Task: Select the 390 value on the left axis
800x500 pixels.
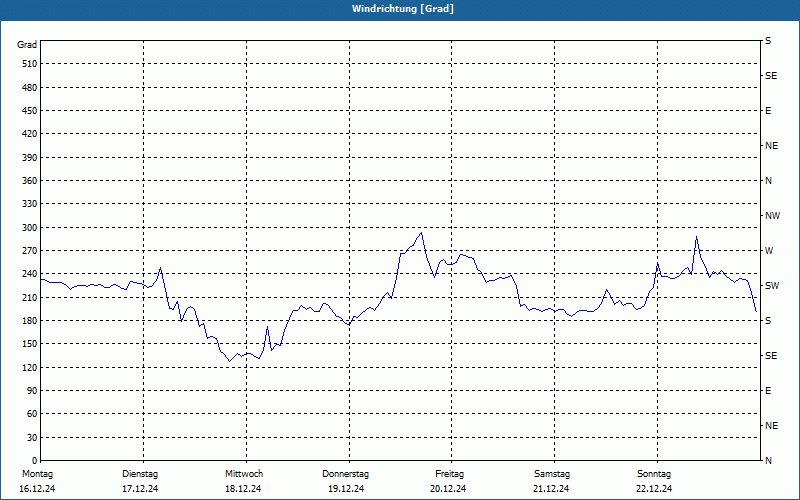Action: tap(30, 158)
